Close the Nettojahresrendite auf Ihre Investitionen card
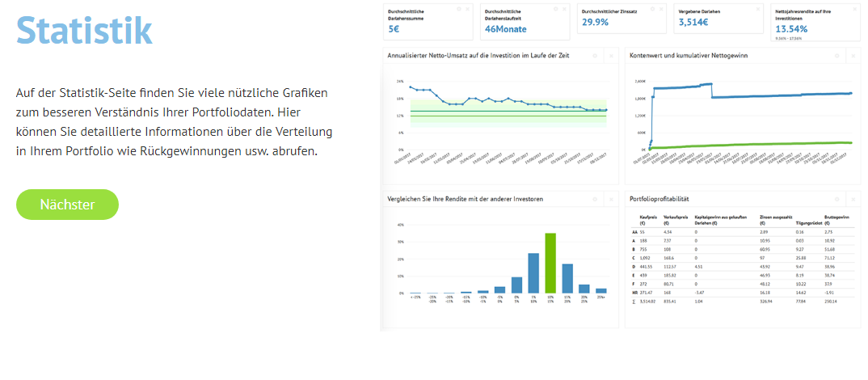The image size is (868, 380). (855, 9)
